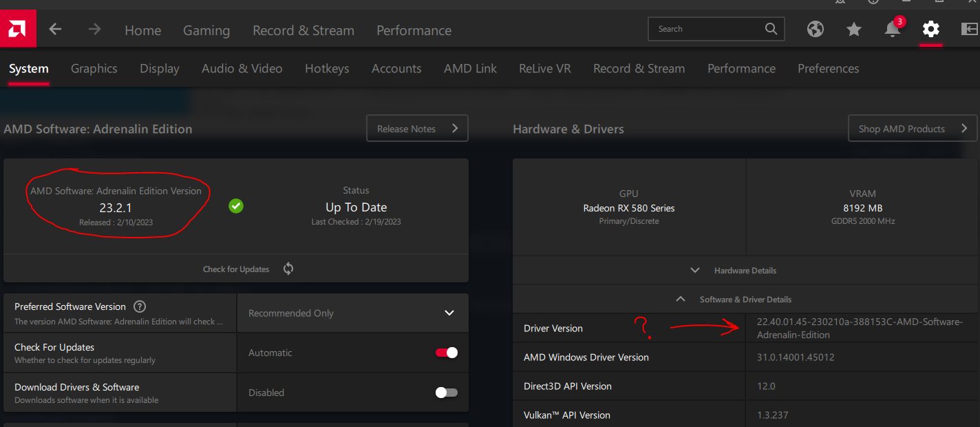
Task: Select the System settings tab
Action: [28, 68]
